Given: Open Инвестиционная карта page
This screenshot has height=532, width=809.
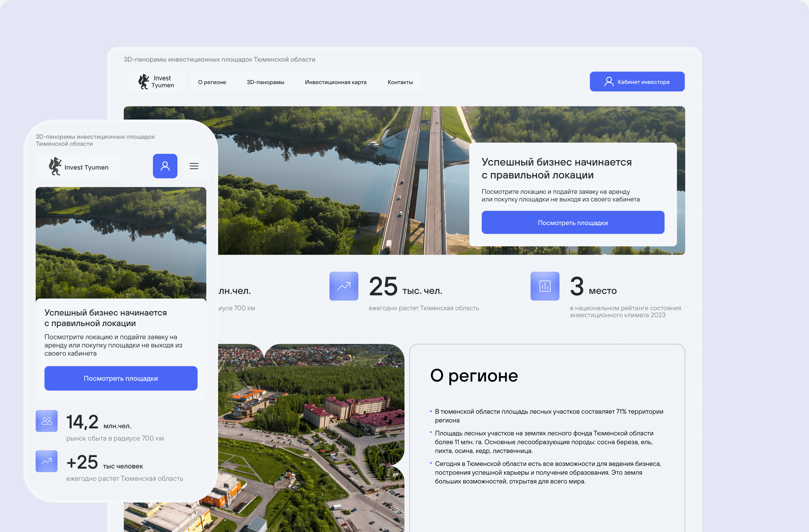Looking at the screenshot, I should (x=335, y=82).
